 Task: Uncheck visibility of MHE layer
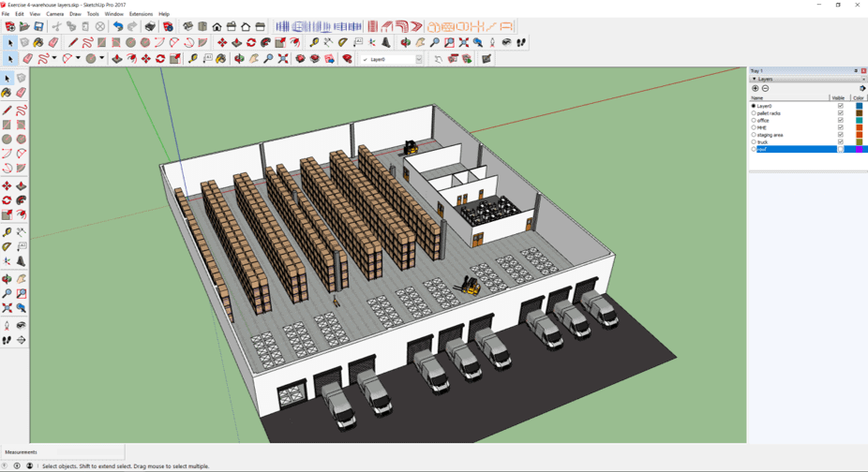(x=840, y=127)
